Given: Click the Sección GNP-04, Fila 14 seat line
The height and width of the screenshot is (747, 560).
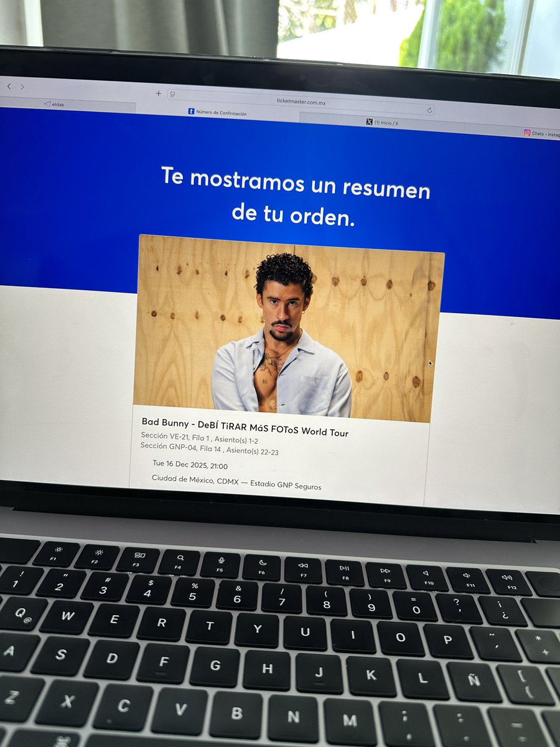Looking at the screenshot, I should (209, 448).
